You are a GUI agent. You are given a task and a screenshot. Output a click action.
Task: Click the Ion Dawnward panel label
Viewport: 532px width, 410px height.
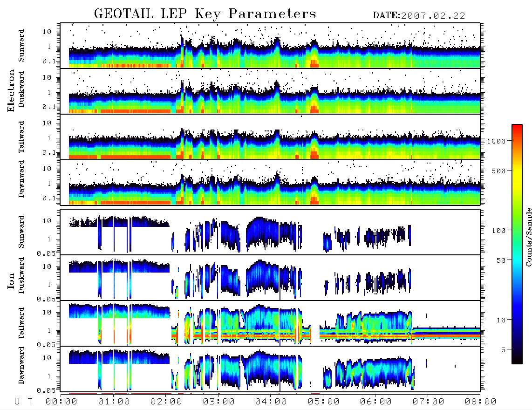point(21,365)
